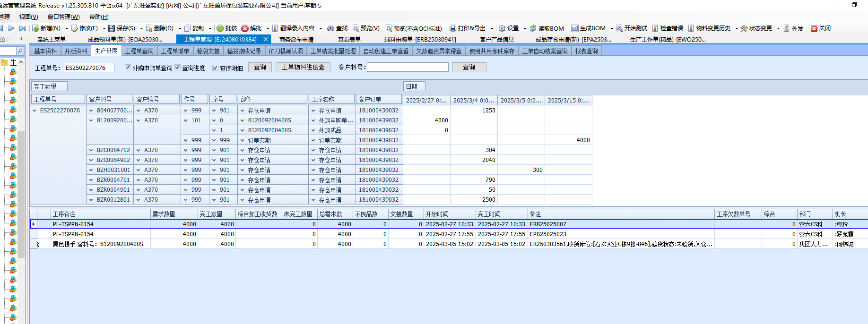The height and width of the screenshot is (324, 868).
Task: Click the 外发 toolbar icon
Action: pyautogui.click(x=787, y=28)
